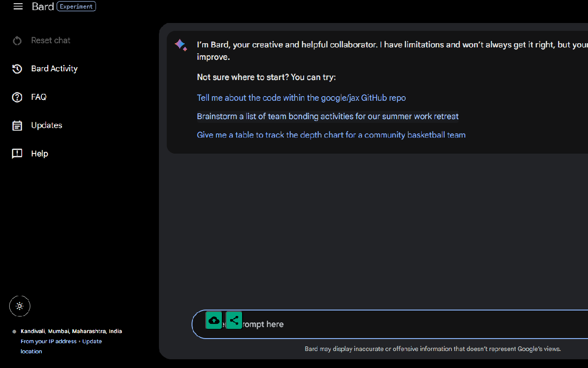Try the basketball depth chart prompt
Image resolution: width=588 pixels, height=368 pixels.
point(331,135)
